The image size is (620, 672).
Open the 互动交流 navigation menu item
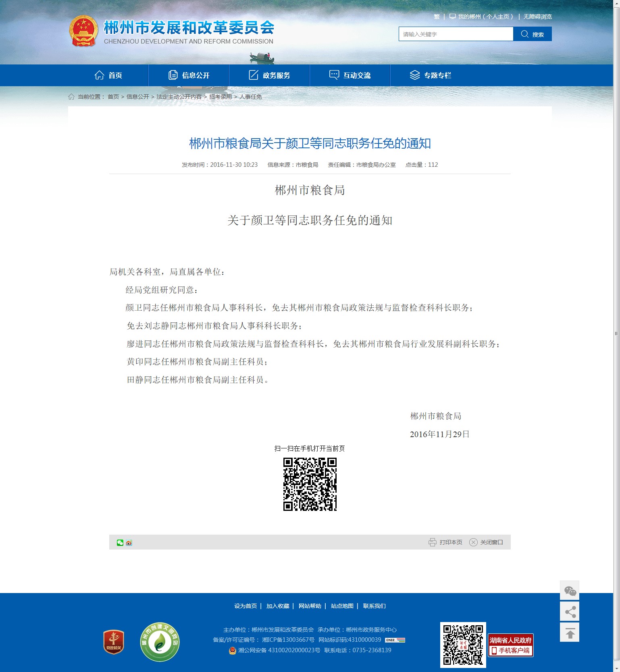(x=350, y=75)
